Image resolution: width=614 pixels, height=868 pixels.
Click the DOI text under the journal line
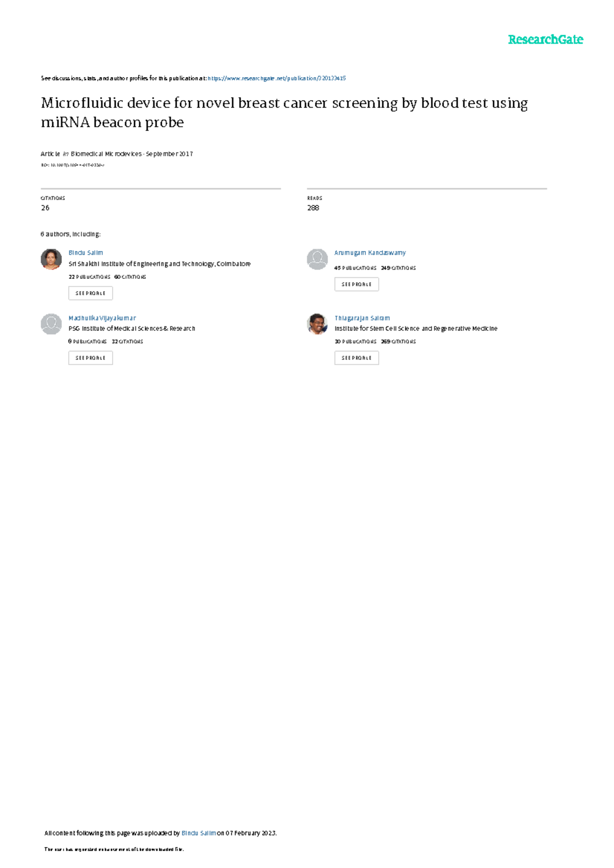(73, 165)
